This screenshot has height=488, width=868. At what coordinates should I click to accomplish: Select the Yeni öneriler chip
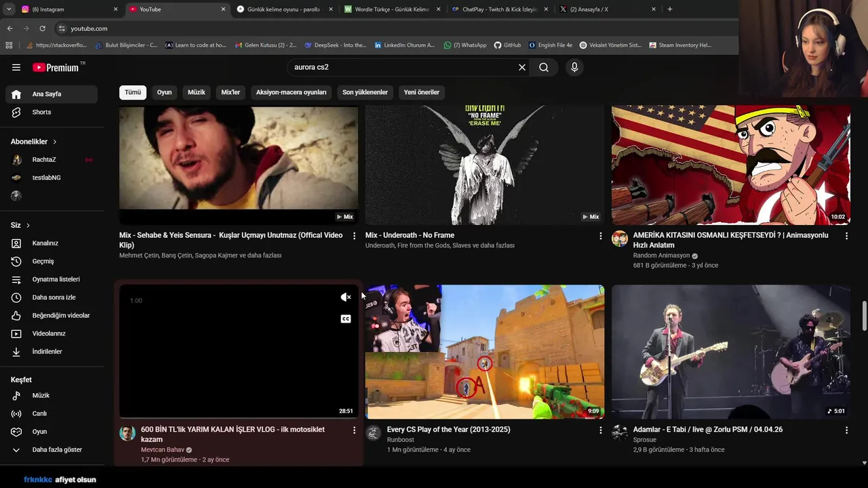click(422, 92)
